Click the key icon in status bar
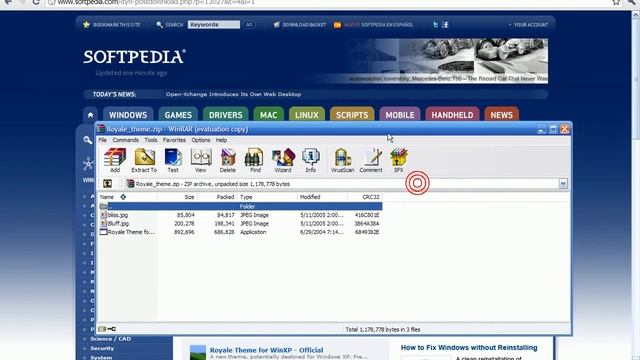 pos(111,329)
